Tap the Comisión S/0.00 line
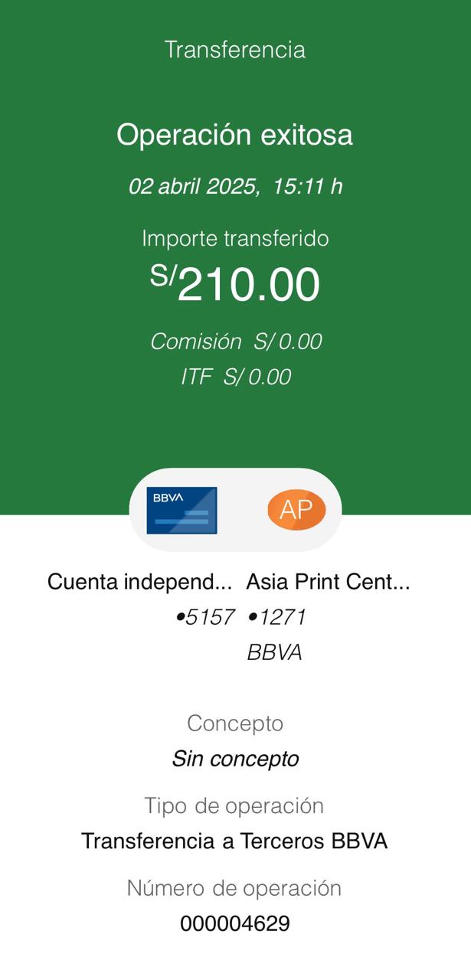This screenshot has height=980, width=471. (235, 341)
